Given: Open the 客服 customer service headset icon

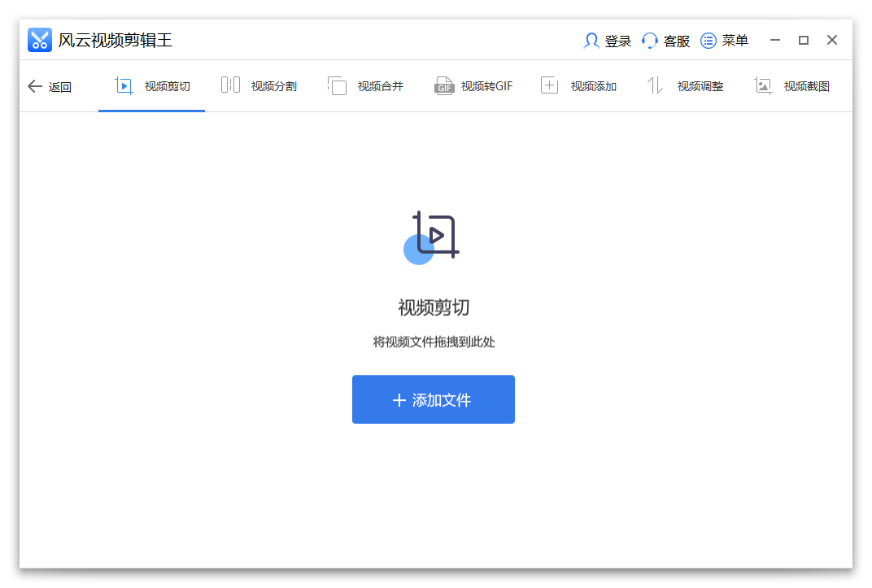Looking at the screenshot, I should 648,40.
